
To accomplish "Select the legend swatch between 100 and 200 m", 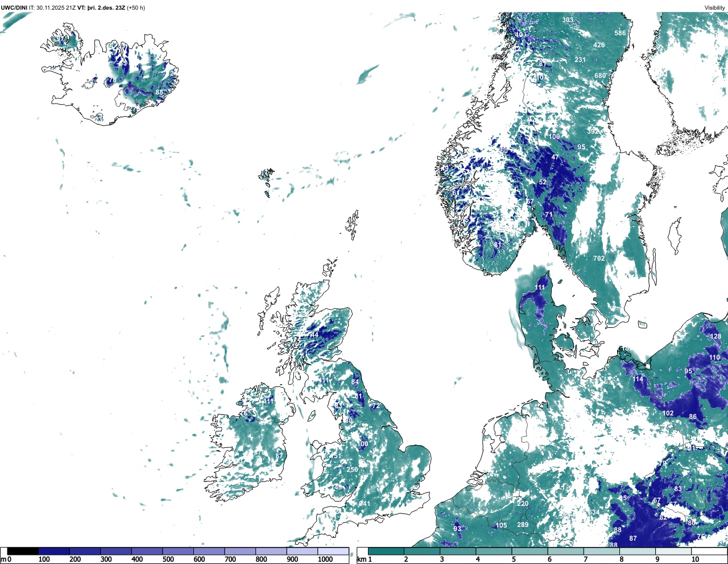I will click(x=54, y=551).
